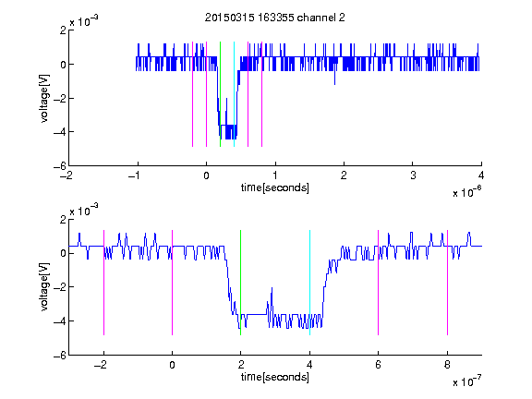
Task: Select the magenta marker at -2 in bottom plot
Action: tap(103, 283)
